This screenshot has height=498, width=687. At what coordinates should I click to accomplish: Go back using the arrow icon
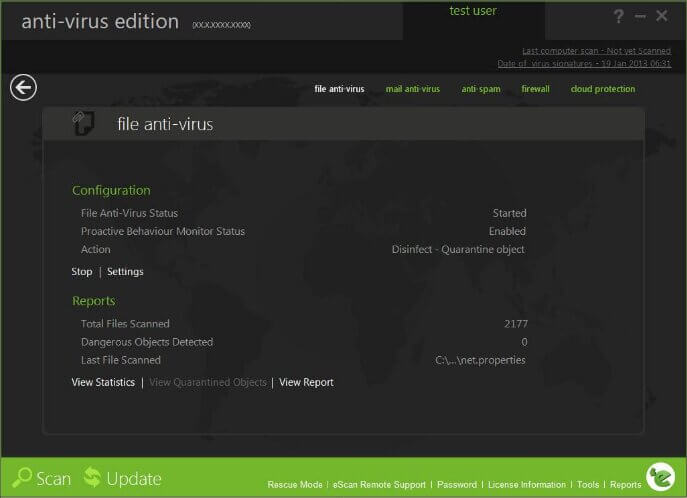(23, 88)
